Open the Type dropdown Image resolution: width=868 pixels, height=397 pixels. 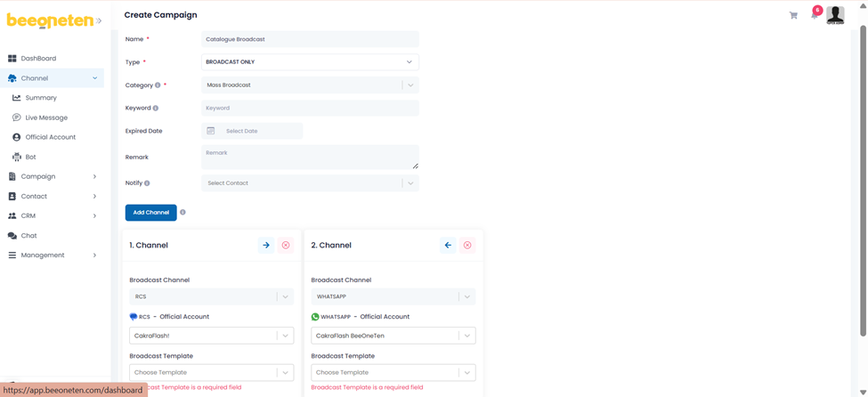coord(310,62)
